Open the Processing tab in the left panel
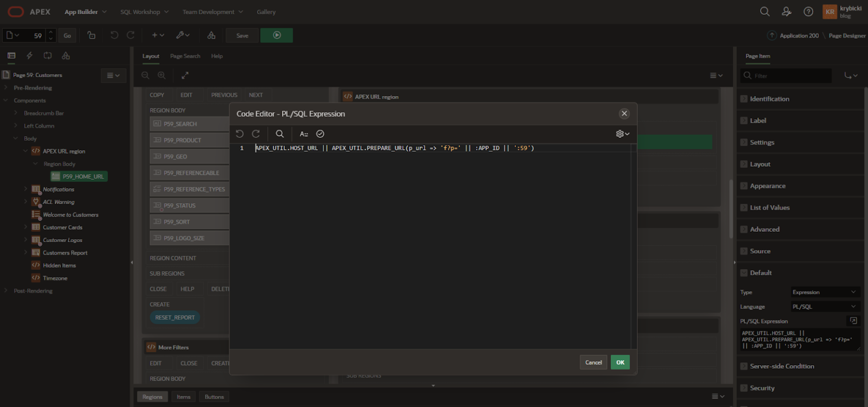868x407 pixels. (x=47, y=55)
